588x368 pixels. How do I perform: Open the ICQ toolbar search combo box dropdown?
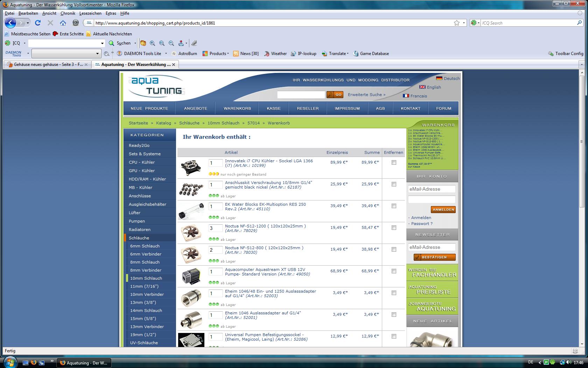102,43
